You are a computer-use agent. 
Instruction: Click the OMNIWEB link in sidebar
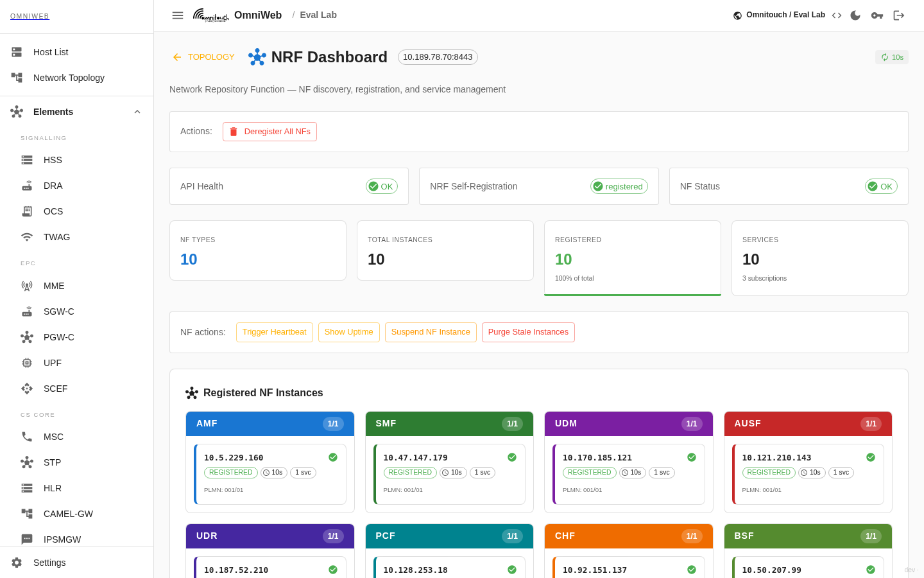click(30, 16)
